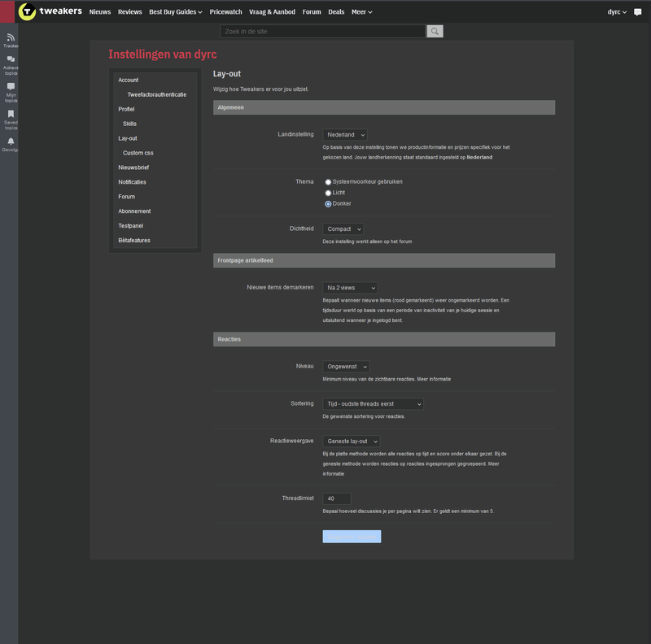Open Abonnement settings

pyautogui.click(x=134, y=211)
